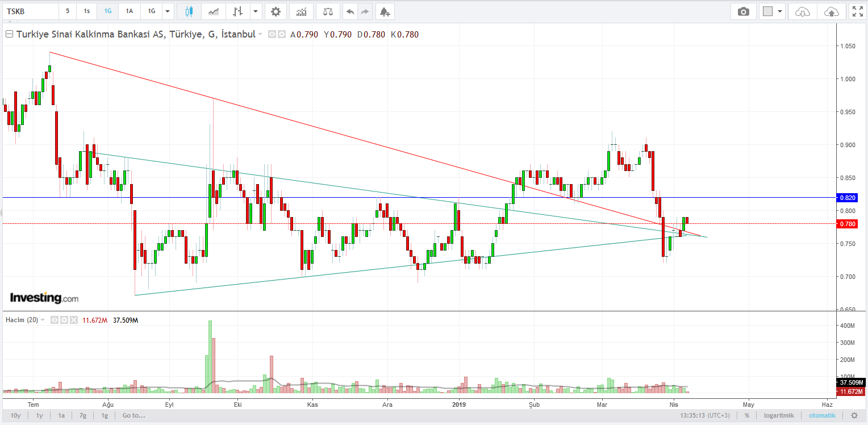Click the 37.509M volume axis label
The width and height of the screenshot is (868, 425).
point(852,383)
